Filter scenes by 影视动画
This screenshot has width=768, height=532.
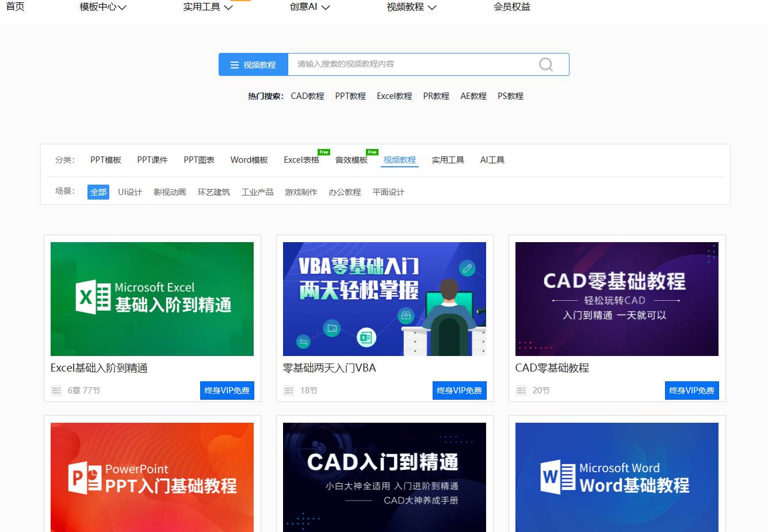point(170,192)
